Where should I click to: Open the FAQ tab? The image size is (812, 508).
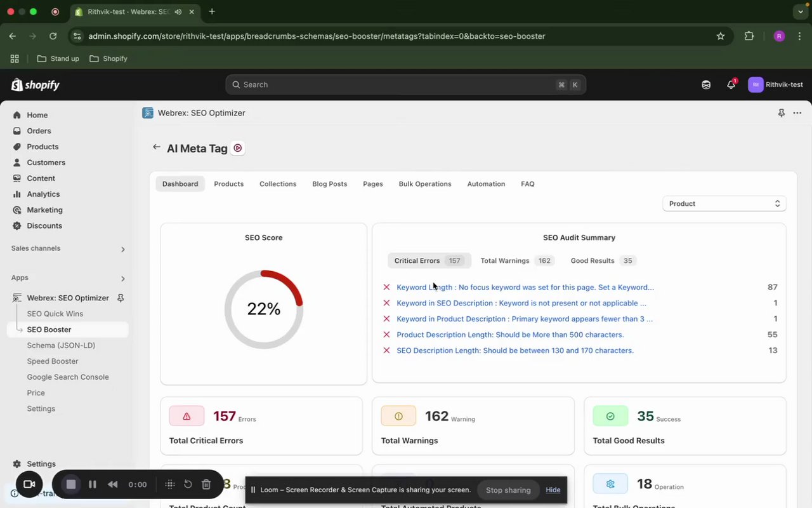(528, 184)
